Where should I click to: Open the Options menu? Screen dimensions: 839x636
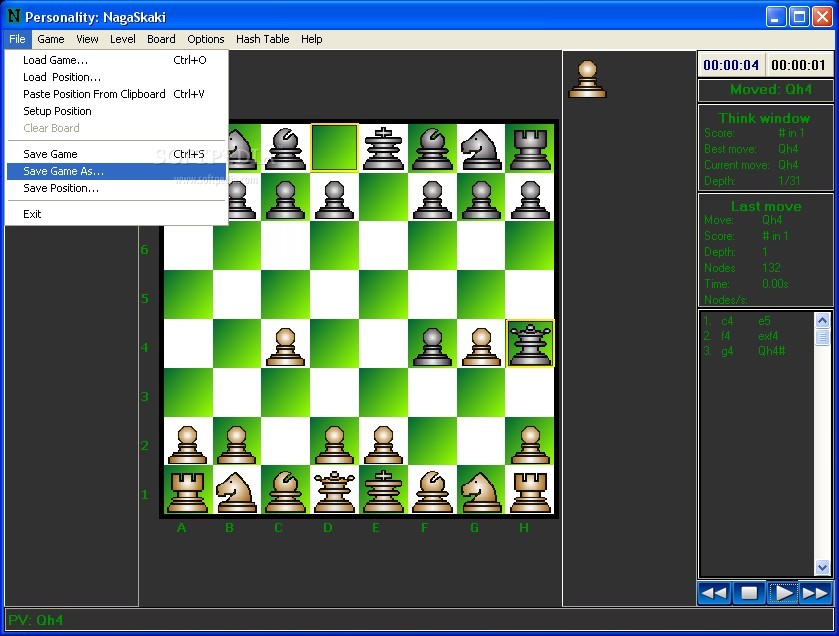205,39
